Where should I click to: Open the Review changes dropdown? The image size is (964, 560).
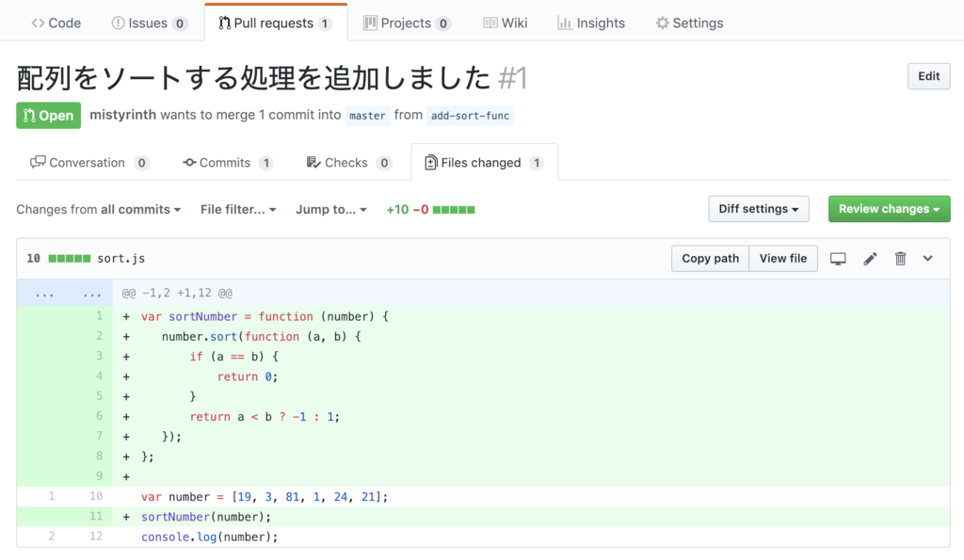point(889,209)
